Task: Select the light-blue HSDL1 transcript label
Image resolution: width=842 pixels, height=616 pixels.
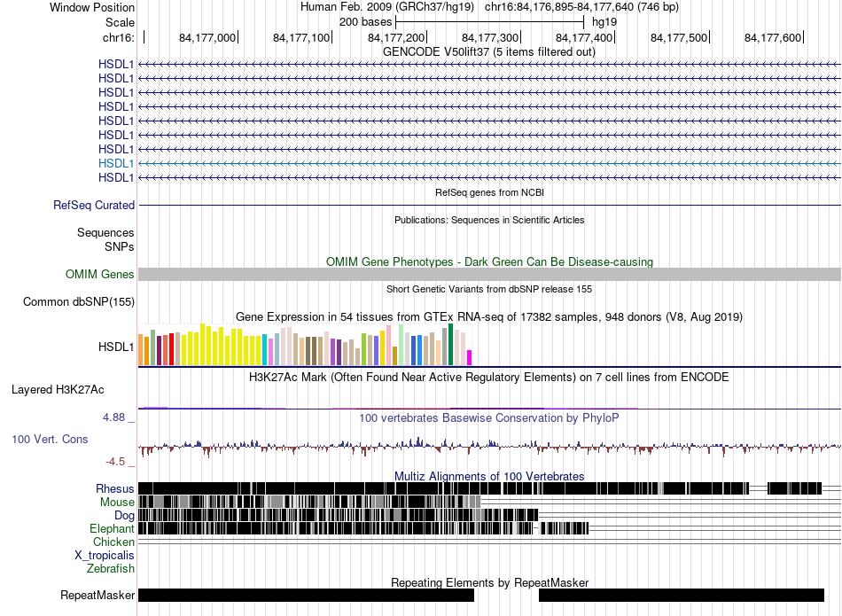Action: coord(116,163)
